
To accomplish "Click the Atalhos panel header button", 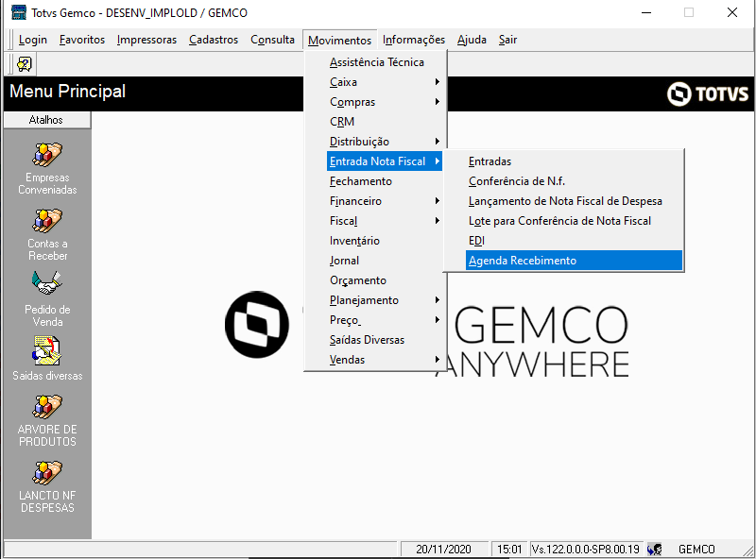I will [46, 120].
